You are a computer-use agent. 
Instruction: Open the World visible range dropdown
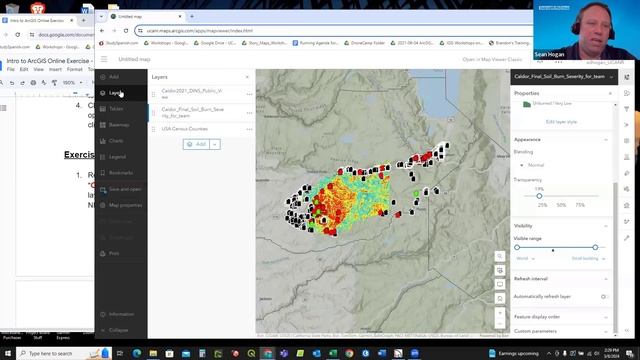pyautogui.click(x=525, y=258)
